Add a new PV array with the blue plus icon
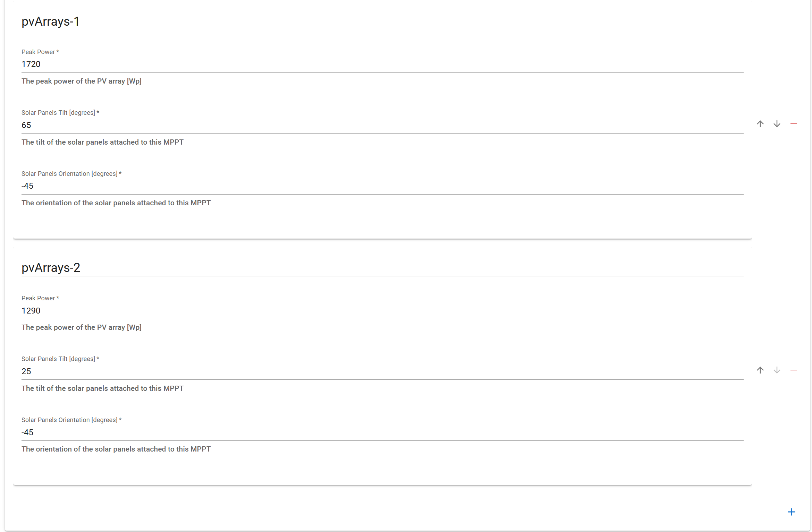 (791, 512)
